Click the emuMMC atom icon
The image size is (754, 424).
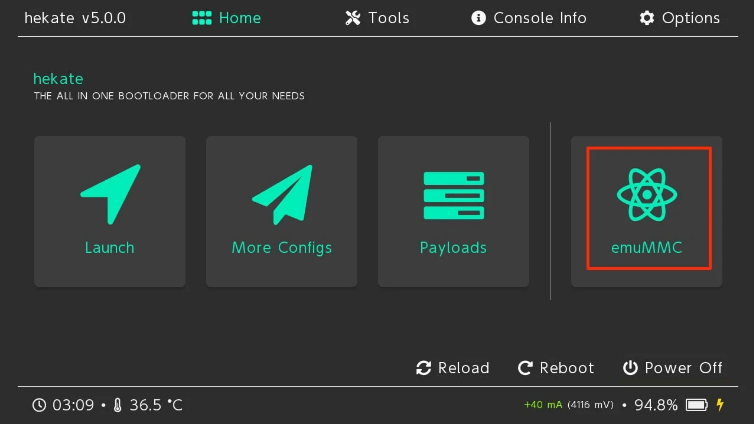point(647,195)
